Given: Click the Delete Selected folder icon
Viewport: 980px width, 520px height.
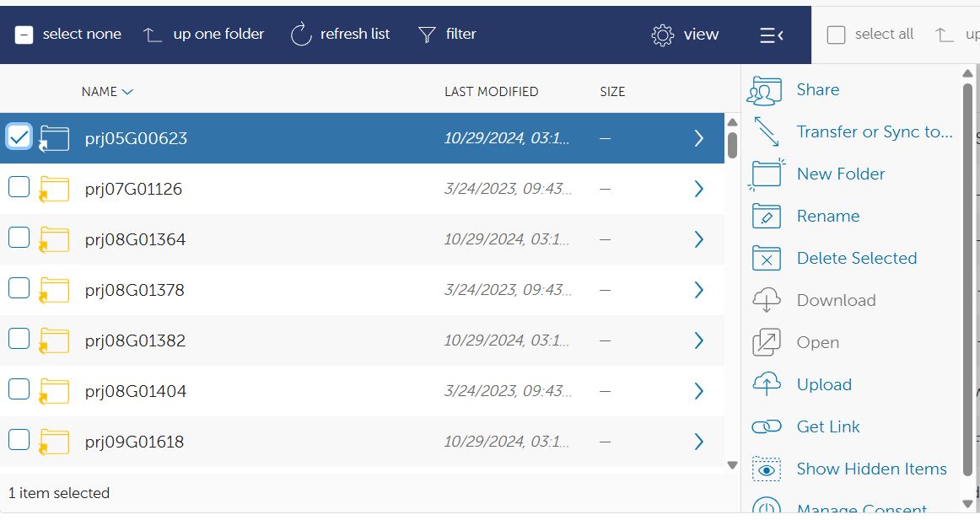Looking at the screenshot, I should coord(767,259).
